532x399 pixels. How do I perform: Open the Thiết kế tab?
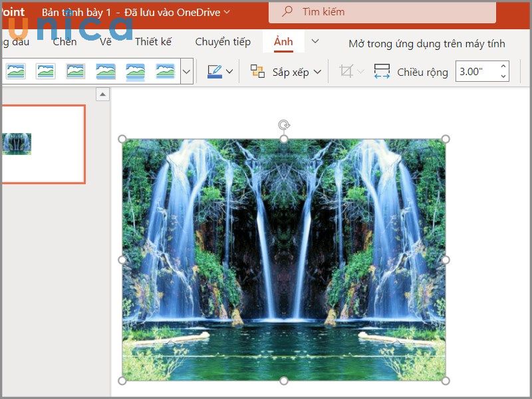[153, 41]
